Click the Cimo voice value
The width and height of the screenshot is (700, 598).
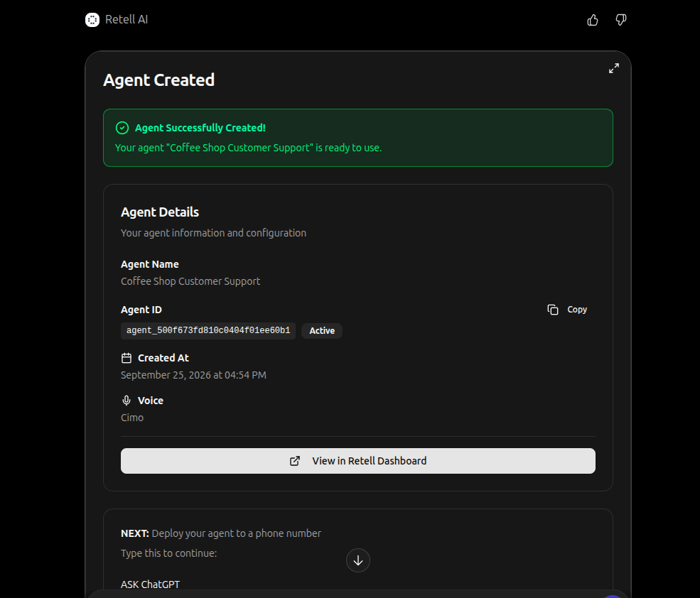[x=132, y=418]
